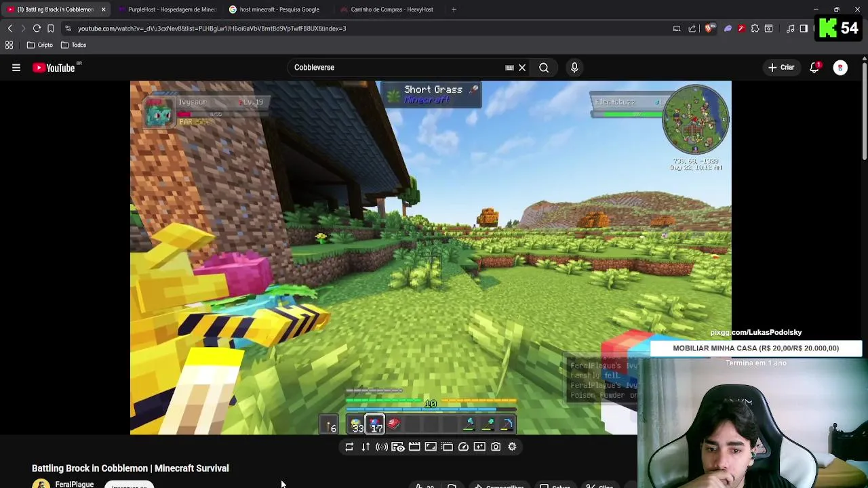This screenshot has height=488, width=868.
Task: Click the Salvar save button
Action: coord(555,485)
